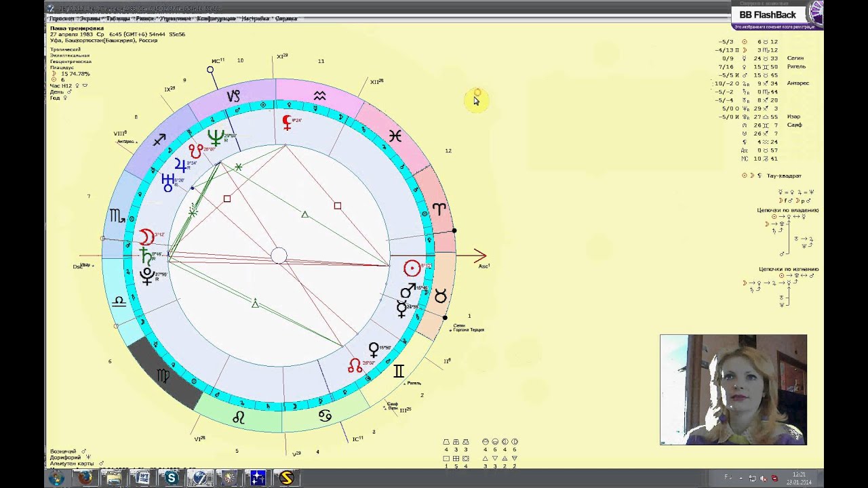Click the red Lilith glyph in Aquarius
The width and height of the screenshot is (868, 488).
click(287, 123)
